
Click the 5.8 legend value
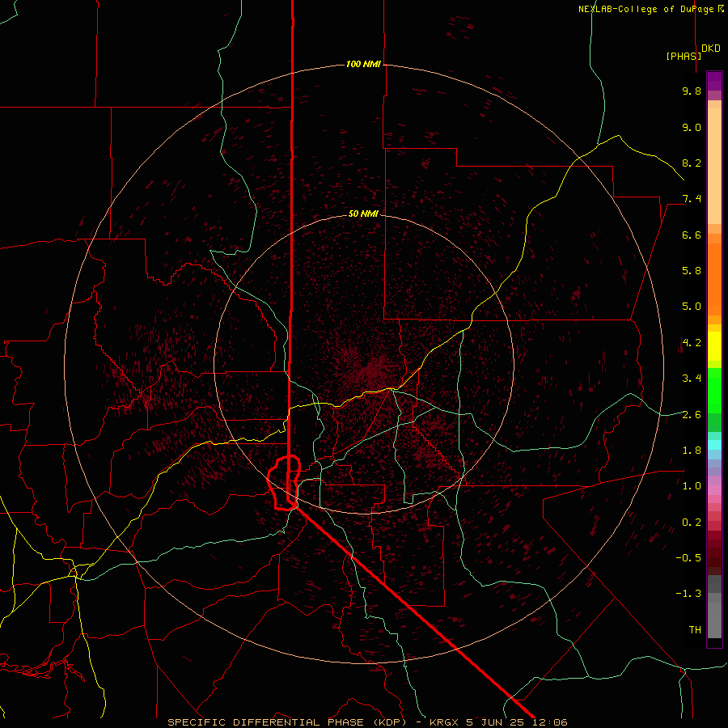click(x=692, y=271)
